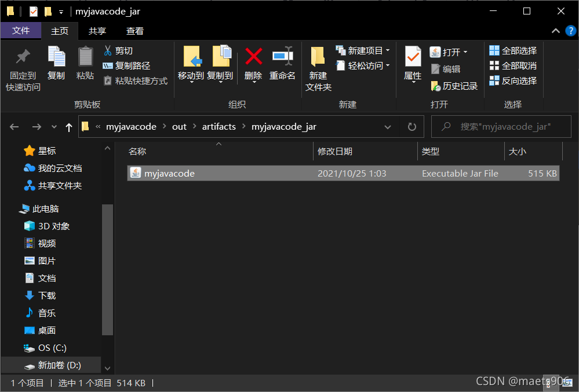Click the Edit (编辑) button
579x392 pixels.
pos(446,69)
